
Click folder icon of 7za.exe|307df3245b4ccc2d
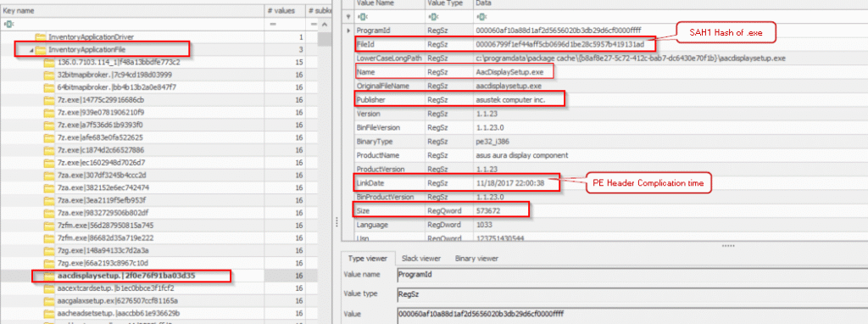[x=48, y=175]
